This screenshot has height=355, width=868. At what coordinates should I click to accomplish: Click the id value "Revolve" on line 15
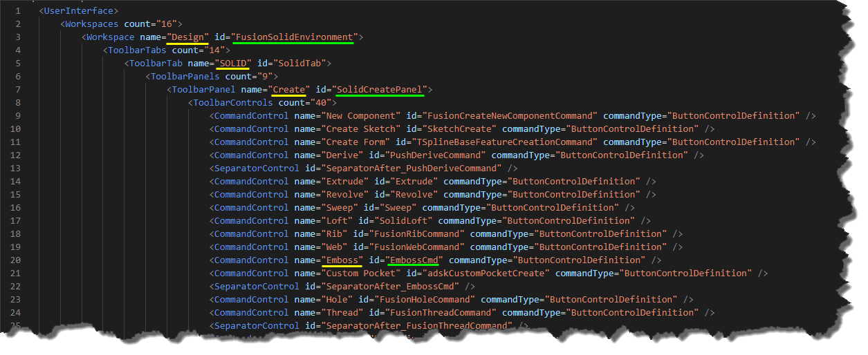click(414, 194)
